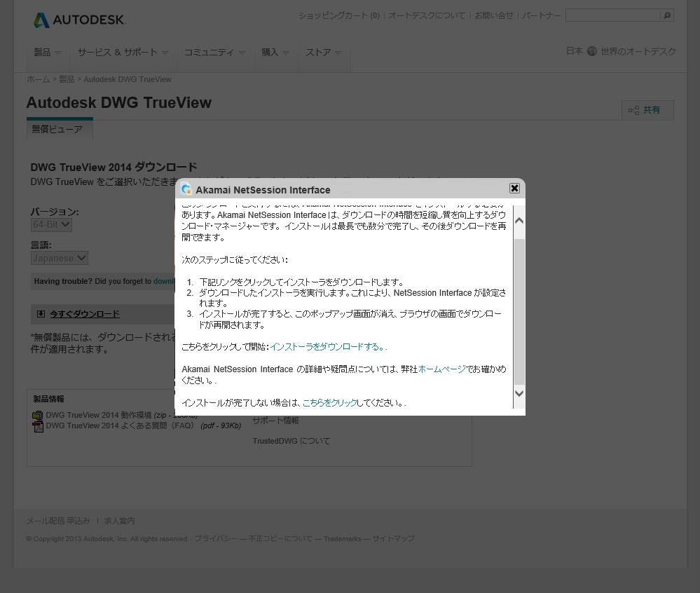The image size is (700, 593).
Task: Click the ホーム breadcrumb link
Action: pos(38,79)
